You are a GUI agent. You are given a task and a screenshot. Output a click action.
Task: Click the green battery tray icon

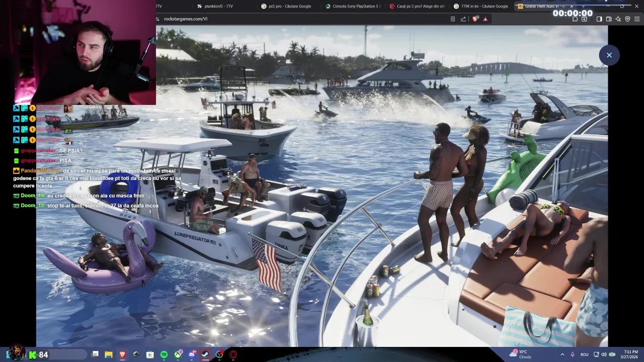tap(612, 354)
